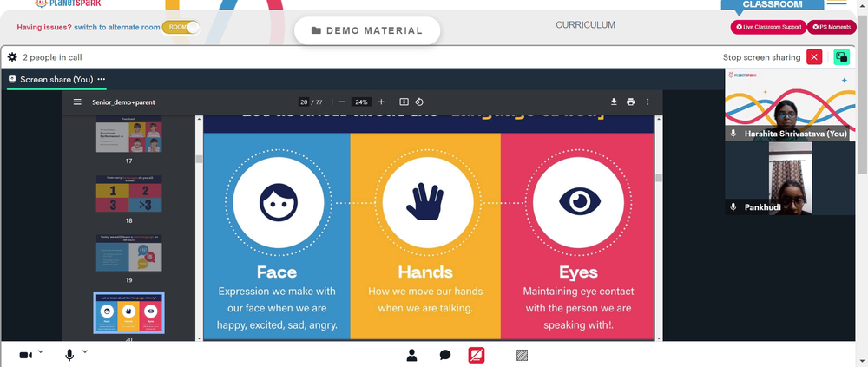Viewport: 868px width, 367px height.
Task: Click Harshita Shrivastava microphone indicator
Action: (733, 134)
